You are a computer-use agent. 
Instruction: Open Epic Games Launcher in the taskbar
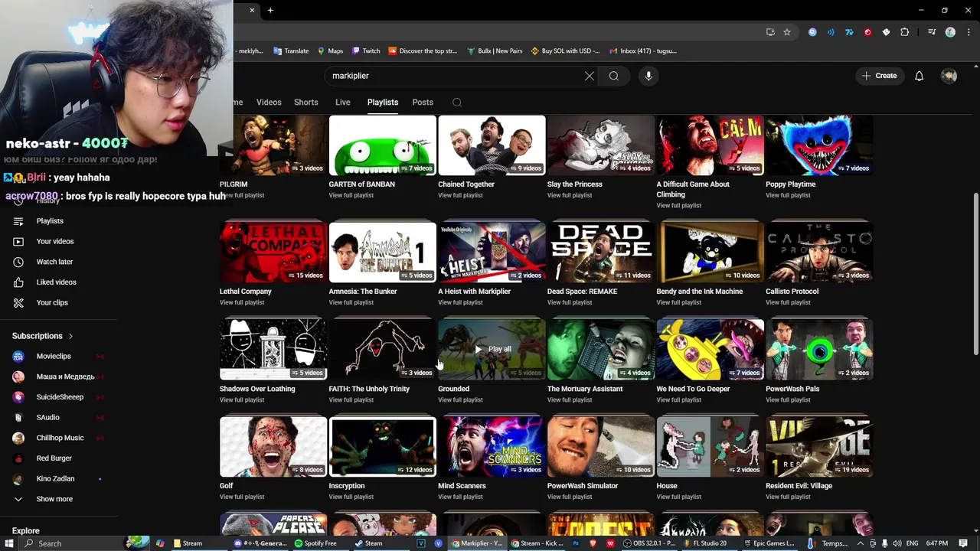coord(769,543)
